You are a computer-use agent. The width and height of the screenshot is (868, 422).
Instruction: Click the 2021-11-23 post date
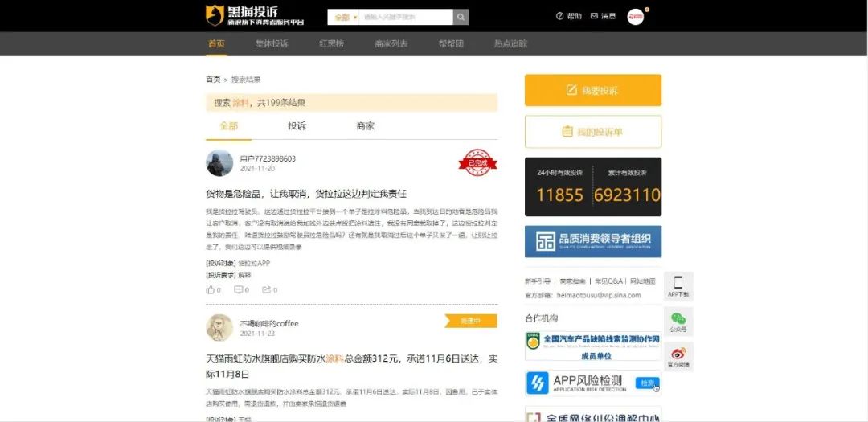[x=257, y=334]
